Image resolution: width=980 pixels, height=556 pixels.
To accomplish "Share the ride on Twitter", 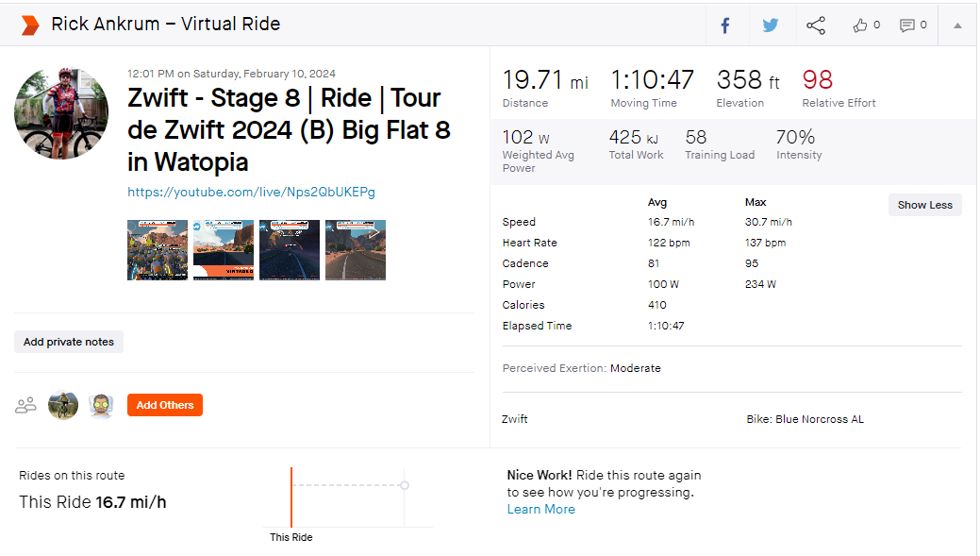I will point(770,25).
